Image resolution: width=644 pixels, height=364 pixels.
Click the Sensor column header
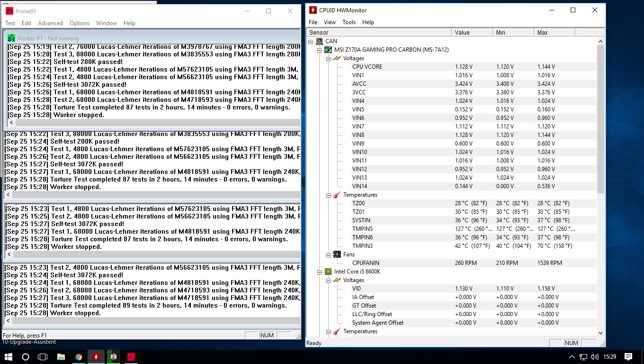pos(379,32)
